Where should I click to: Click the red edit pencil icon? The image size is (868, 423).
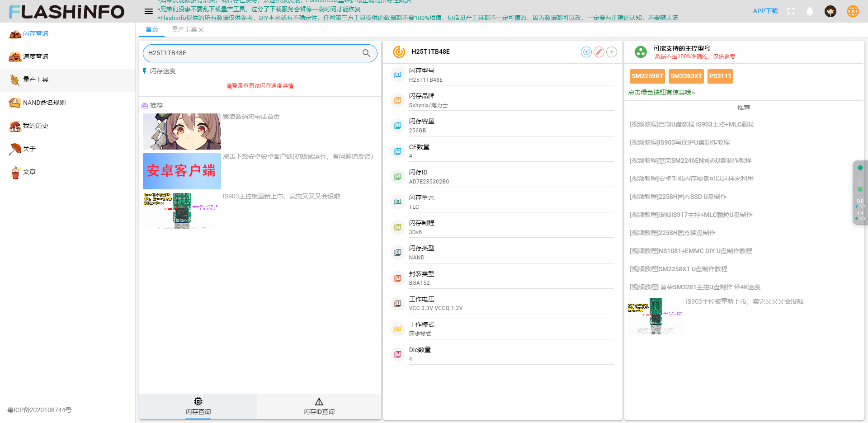(599, 52)
